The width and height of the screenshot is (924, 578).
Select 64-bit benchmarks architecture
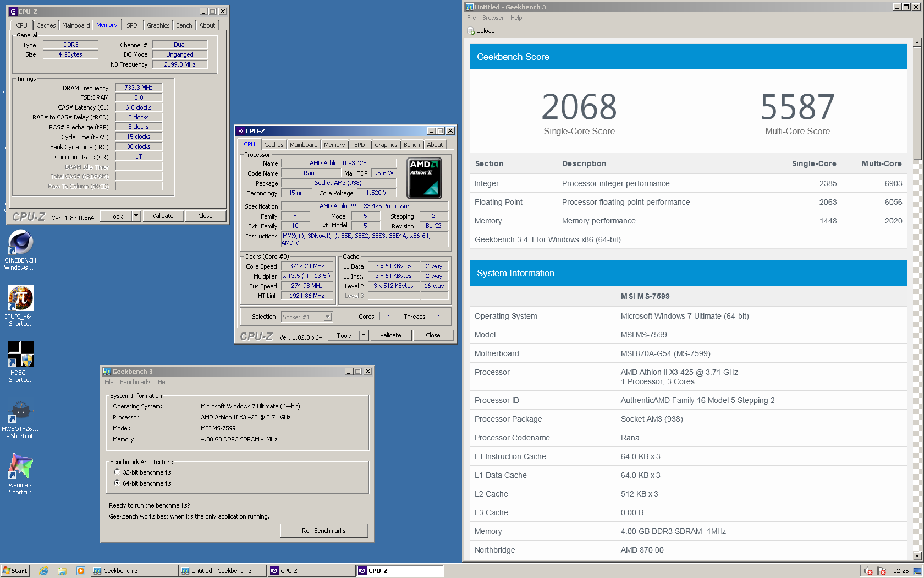point(117,483)
